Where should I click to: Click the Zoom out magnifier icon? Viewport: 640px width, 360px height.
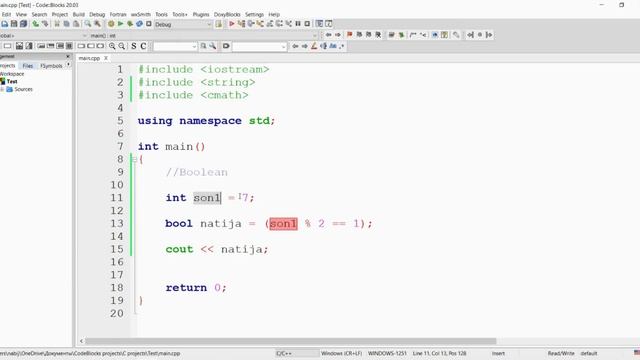(122, 46)
